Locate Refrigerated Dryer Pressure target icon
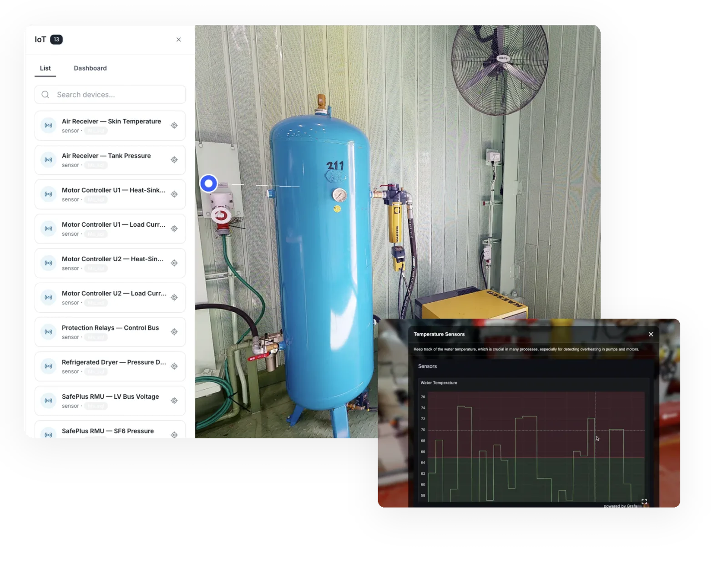 [x=174, y=366]
